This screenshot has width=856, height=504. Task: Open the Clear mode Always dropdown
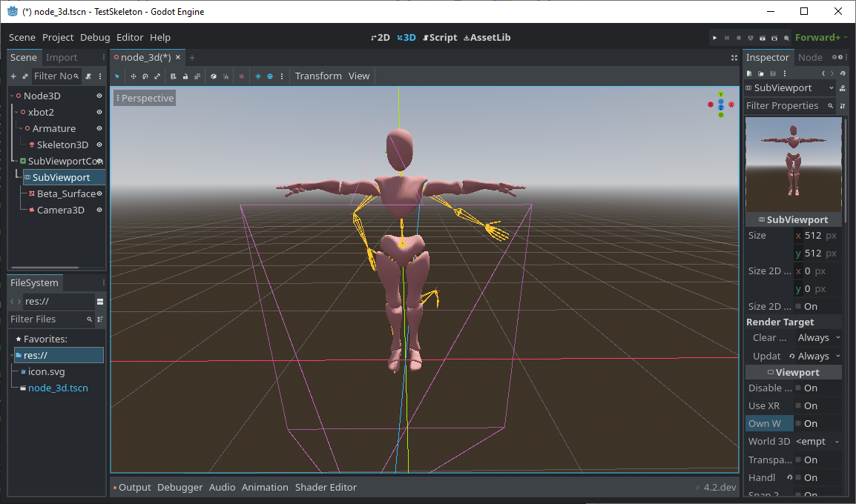817,337
